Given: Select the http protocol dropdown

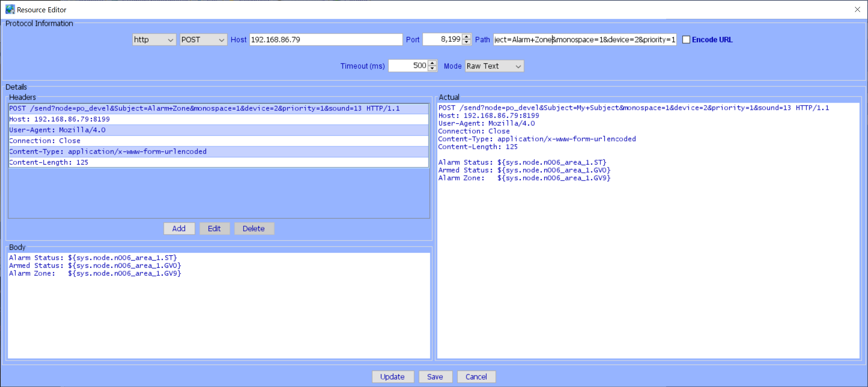Looking at the screenshot, I should pyautogui.click(x=153, y=39).
